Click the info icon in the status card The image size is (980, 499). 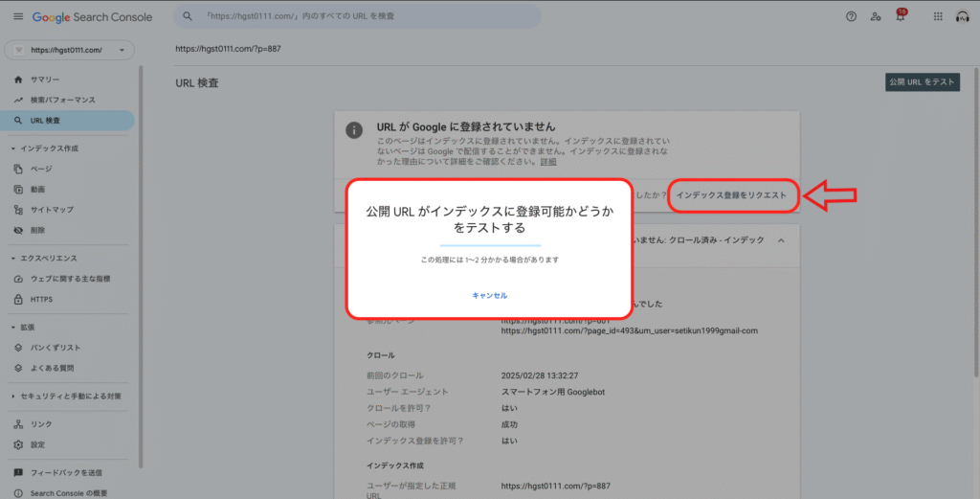click(354, 130)
